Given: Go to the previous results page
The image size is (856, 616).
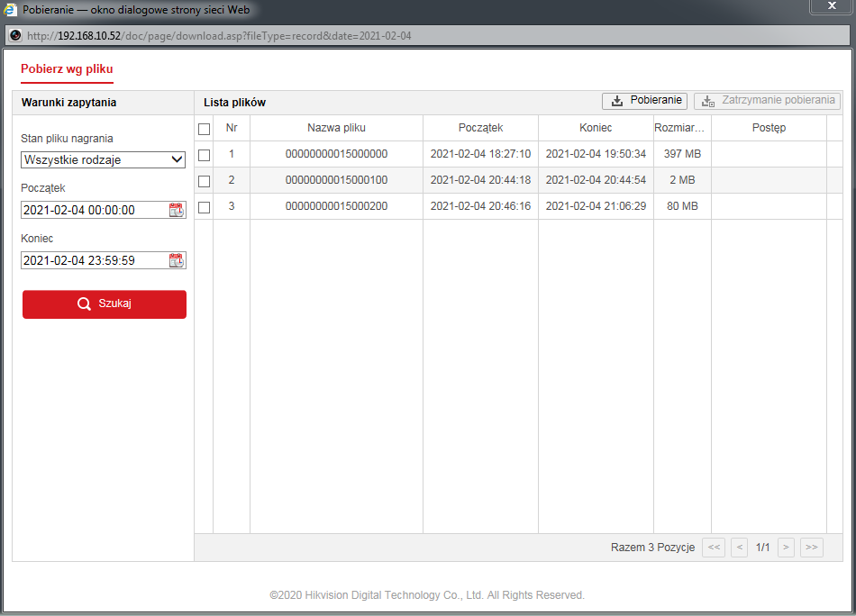Looking at the screenshot, I should point(739,548).
